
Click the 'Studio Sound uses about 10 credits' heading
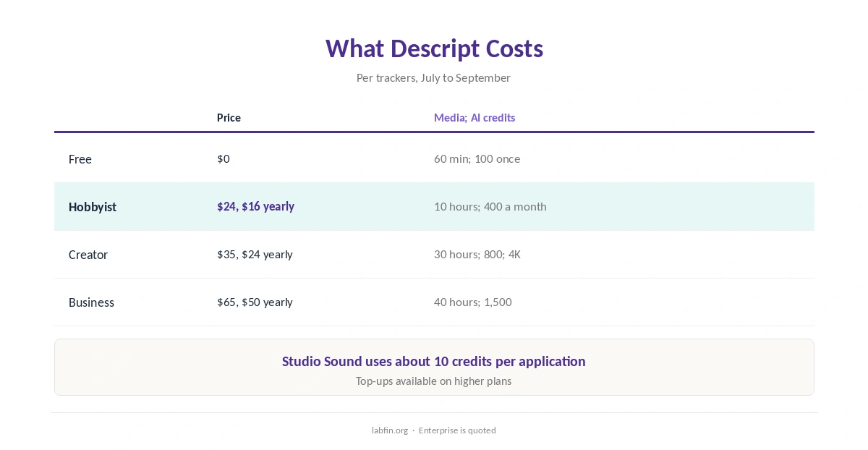point(434,361)
